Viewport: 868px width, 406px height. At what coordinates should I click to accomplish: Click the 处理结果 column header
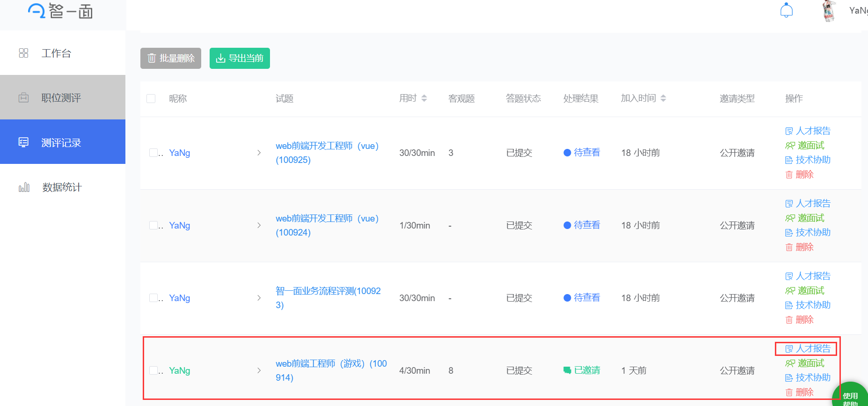point(581,98)
